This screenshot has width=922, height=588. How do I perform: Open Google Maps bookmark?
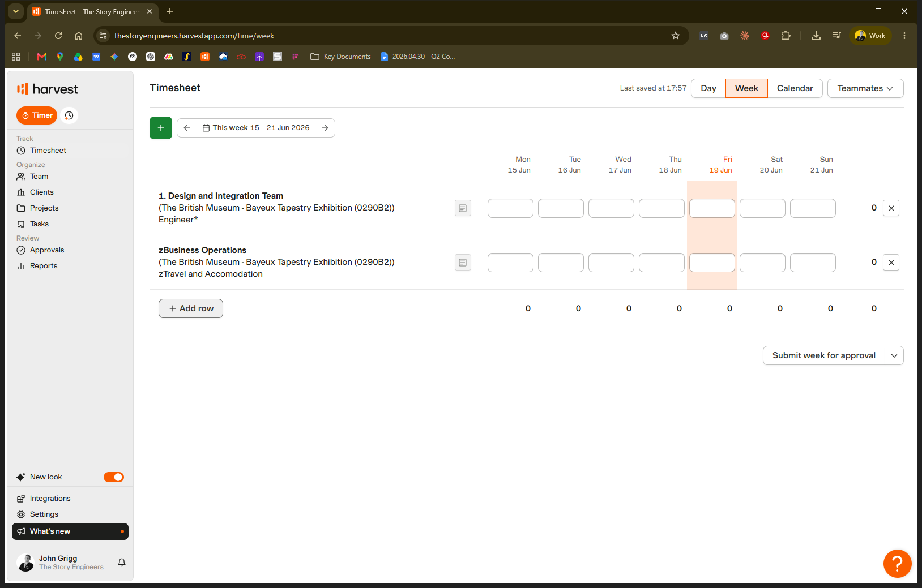click(60, 57)
